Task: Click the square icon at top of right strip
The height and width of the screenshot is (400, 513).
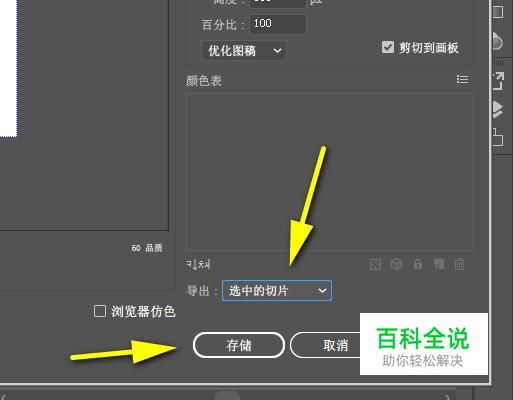Action: click(498, 12)
